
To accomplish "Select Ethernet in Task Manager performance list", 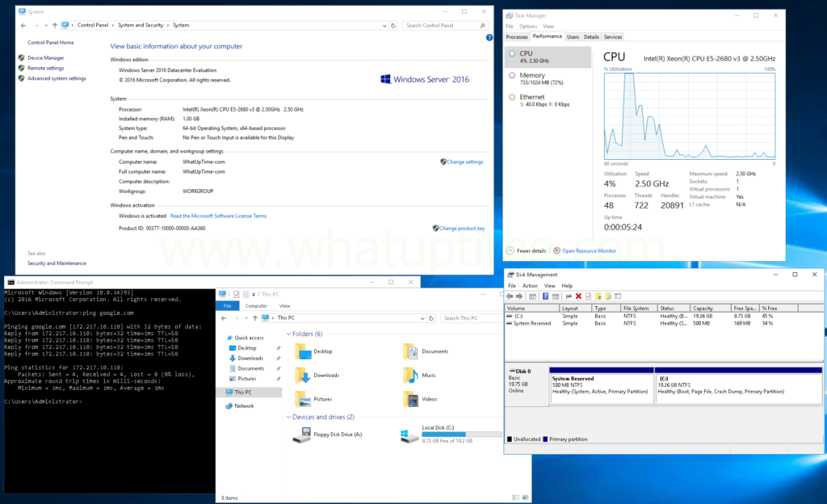I will [x=548, y=100].
